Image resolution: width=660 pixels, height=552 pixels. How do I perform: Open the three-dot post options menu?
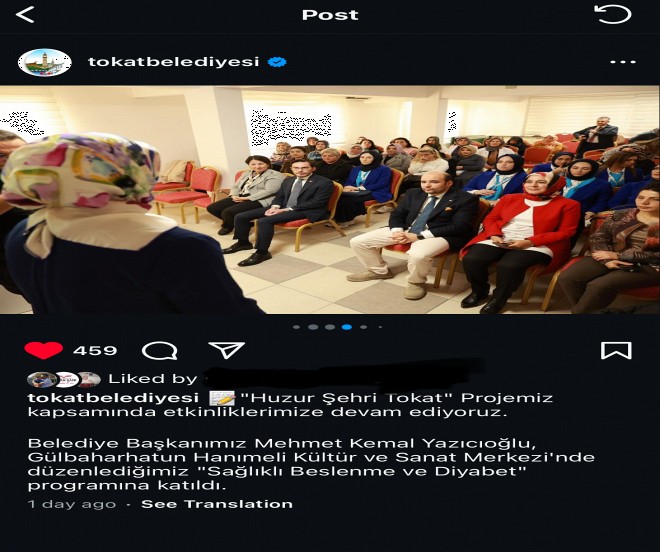click(623, 62)
